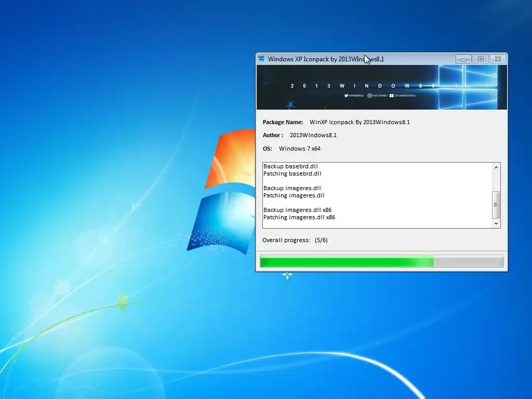The height and width of the screenshot is (399, 532).
Task: Click the 'Author :' label
Action: (273, 135)
